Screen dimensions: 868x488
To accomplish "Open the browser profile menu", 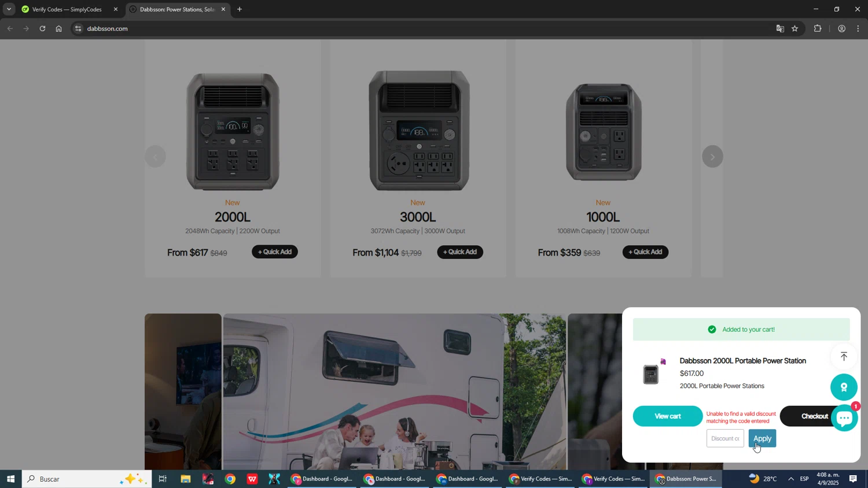I will (841, 28).
